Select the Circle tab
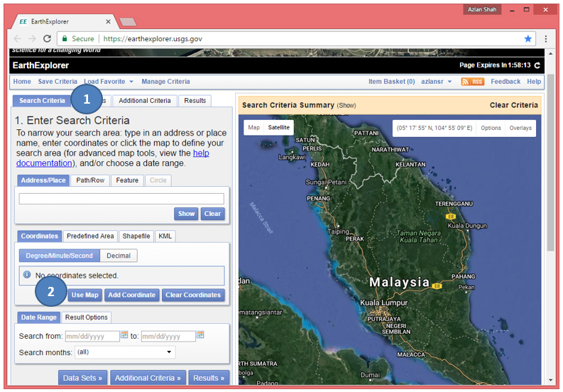 [158, 180]
